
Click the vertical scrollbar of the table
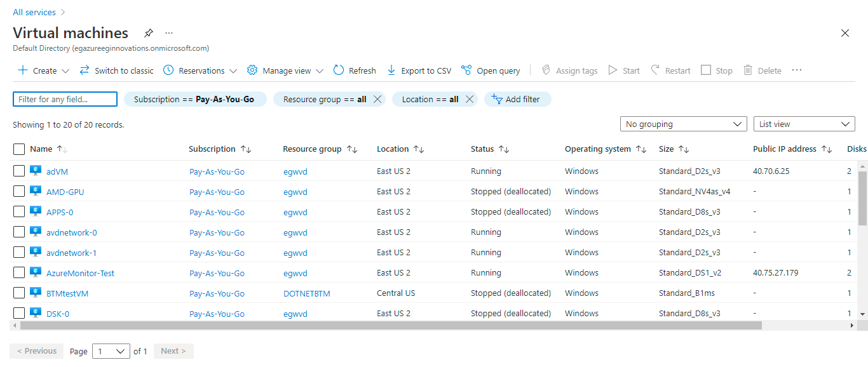pos(862,199)
